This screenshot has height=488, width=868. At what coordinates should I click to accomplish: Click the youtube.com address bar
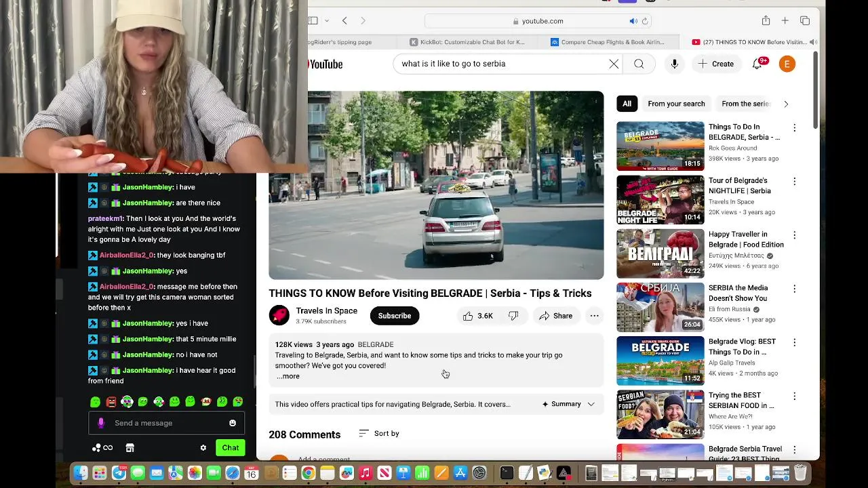coord(538,21)
